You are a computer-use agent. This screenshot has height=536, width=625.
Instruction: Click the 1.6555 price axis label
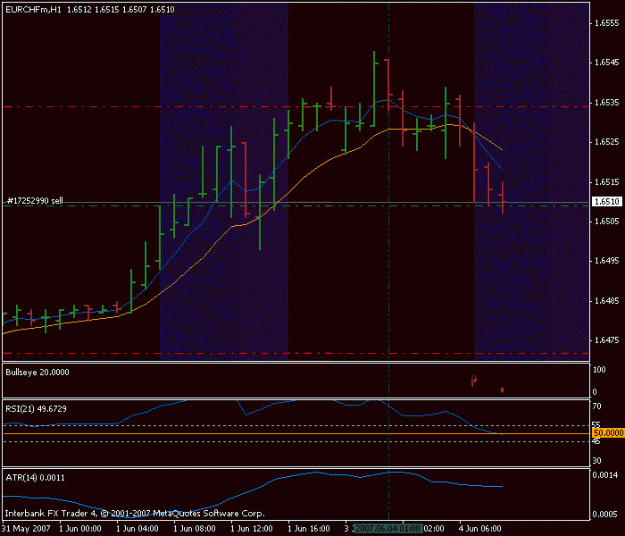coord(607,23)
